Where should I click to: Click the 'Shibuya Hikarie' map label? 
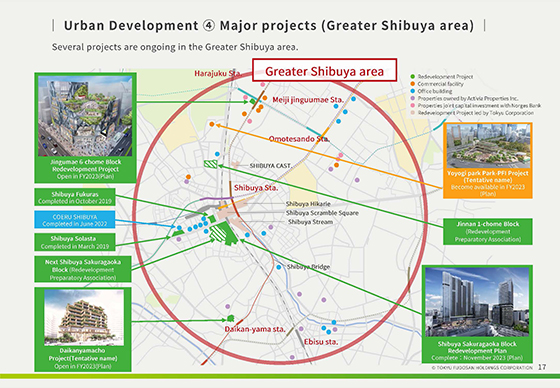[x=308, y=204]
